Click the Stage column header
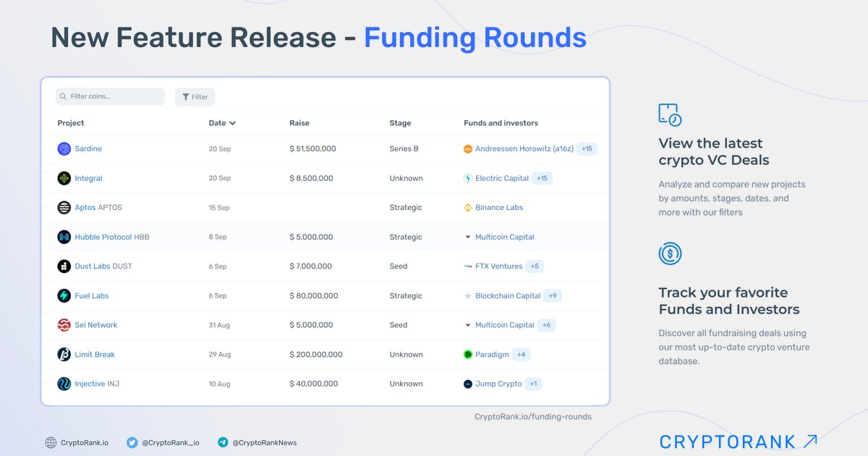868x456 pixels. pyautogui.click(x=400, y=123)
